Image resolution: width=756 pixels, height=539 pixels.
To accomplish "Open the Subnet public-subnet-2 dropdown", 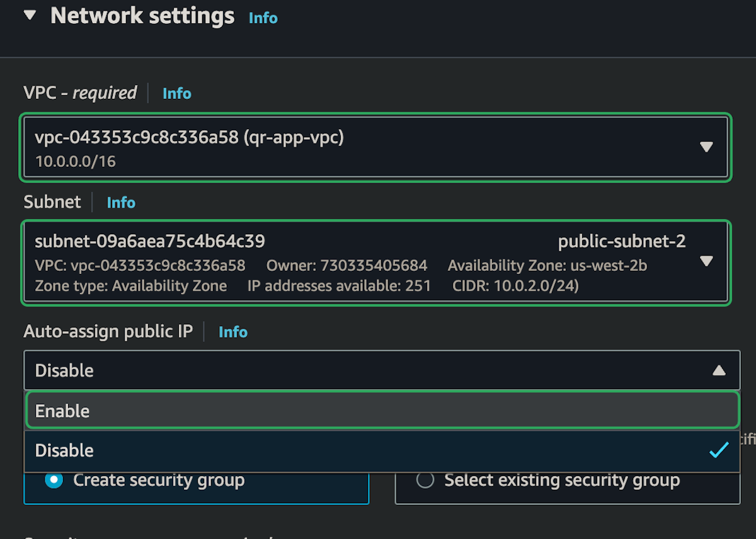I will 375,263.
